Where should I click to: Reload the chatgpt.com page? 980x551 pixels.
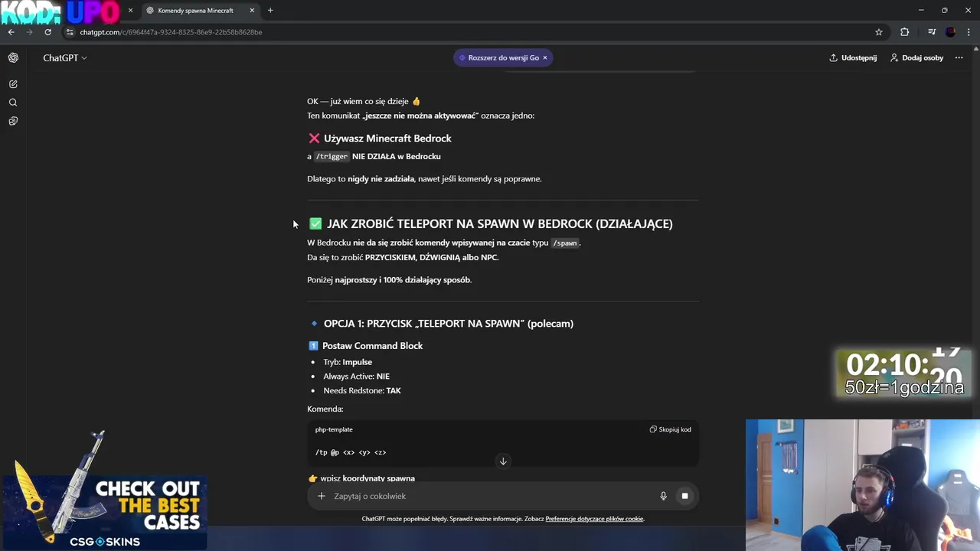47,32
